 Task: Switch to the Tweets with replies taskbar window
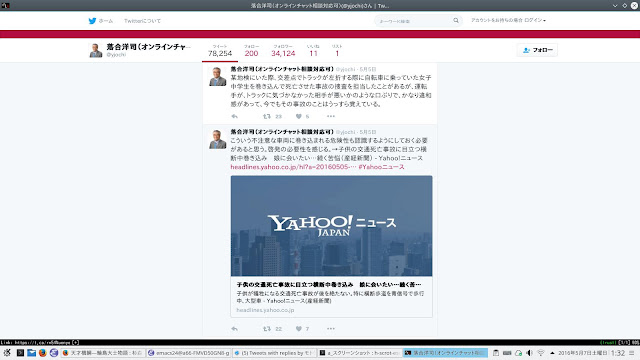(274, 353)
